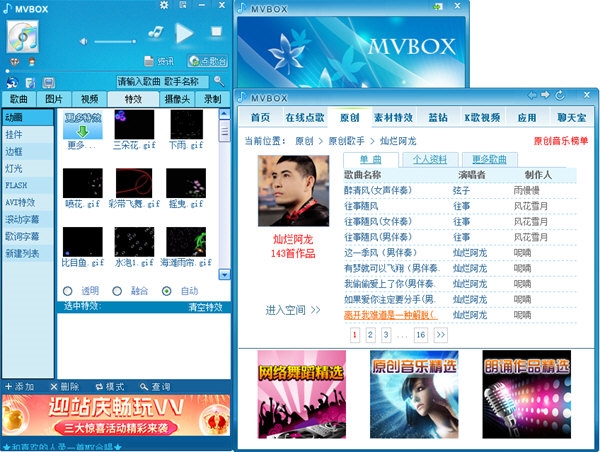Screen dimensions: 600x452
Task: Click forward arrow in MVBOX browser window
Action: pyautogui.click(x=545, y=95)
